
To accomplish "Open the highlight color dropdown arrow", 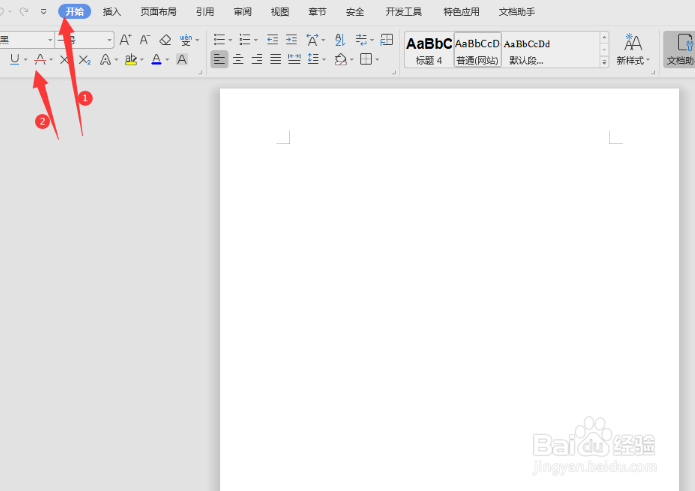I will tap(142, 59).
